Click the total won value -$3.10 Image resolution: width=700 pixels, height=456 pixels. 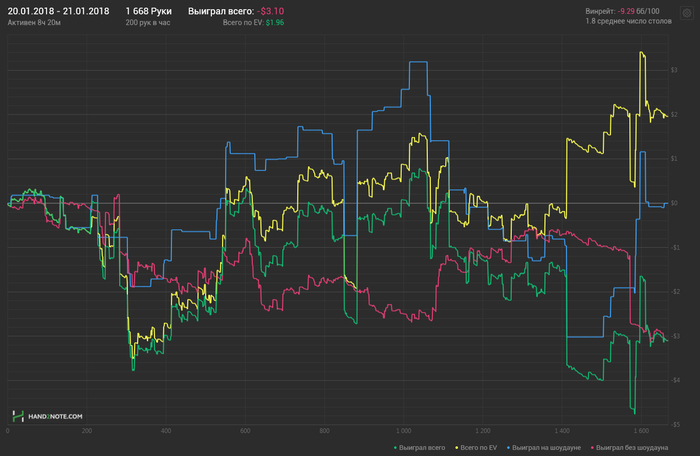271,11
